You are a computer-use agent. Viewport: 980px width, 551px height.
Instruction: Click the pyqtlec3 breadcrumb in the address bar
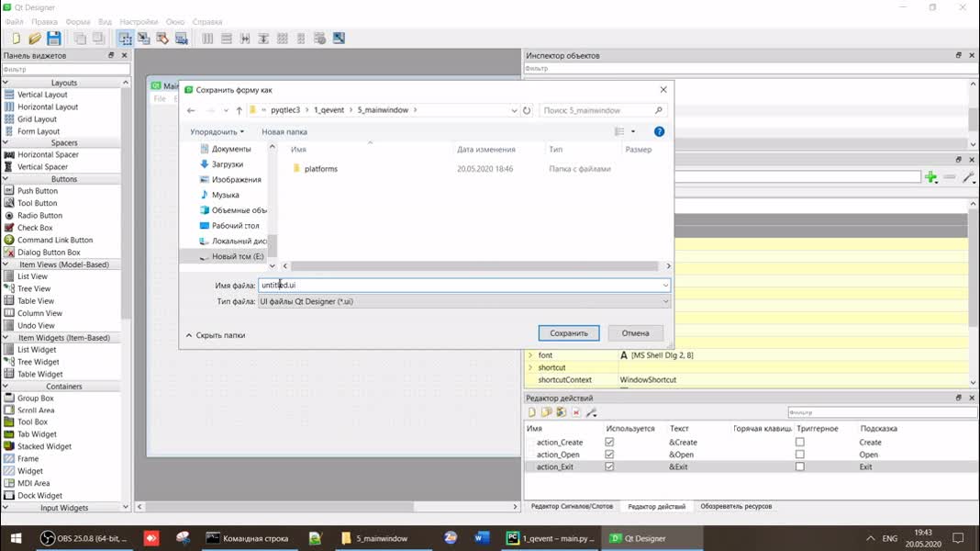point(285,110)
